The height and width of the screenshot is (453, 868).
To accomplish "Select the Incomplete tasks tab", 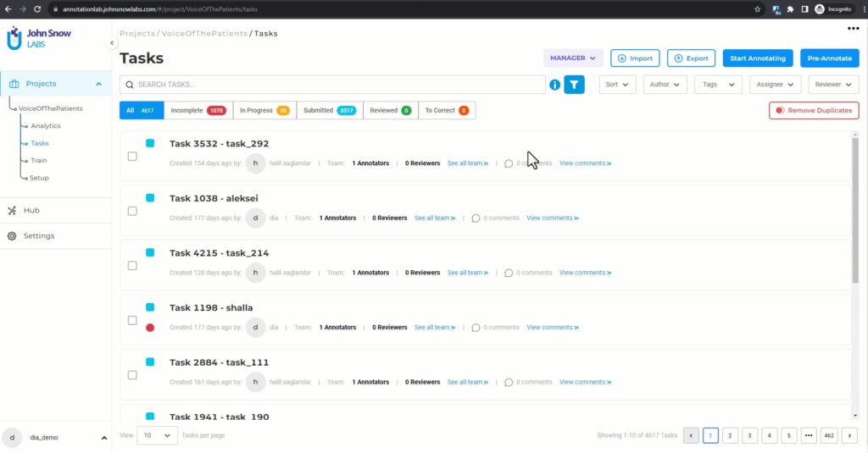I will tap(198, 110).
